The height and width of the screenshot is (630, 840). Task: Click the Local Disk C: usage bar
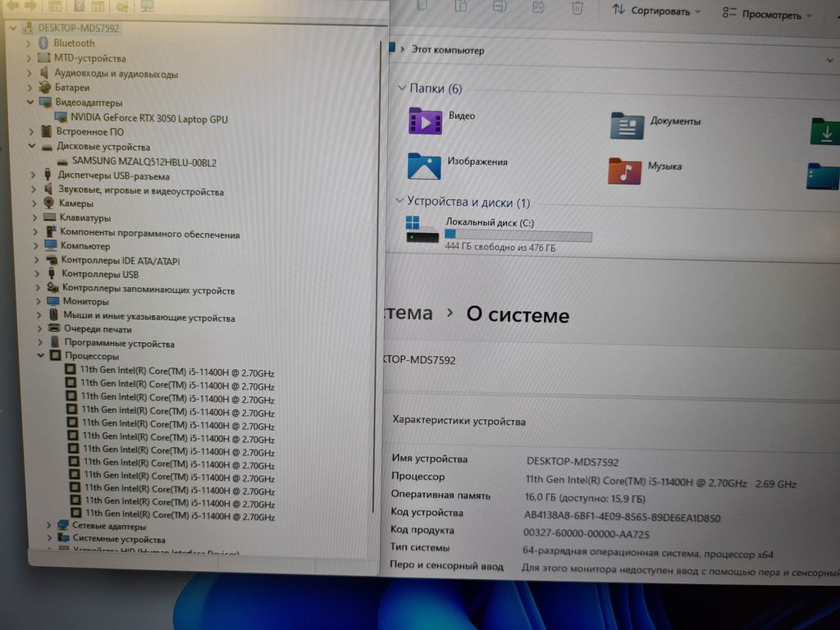(518, 235)
